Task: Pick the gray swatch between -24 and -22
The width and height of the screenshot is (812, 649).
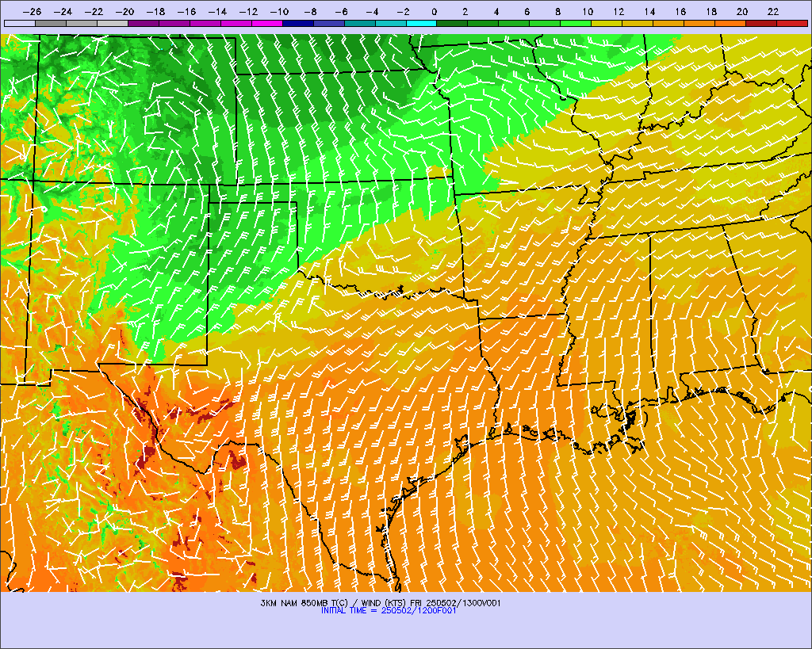Action: coord(82,23)
